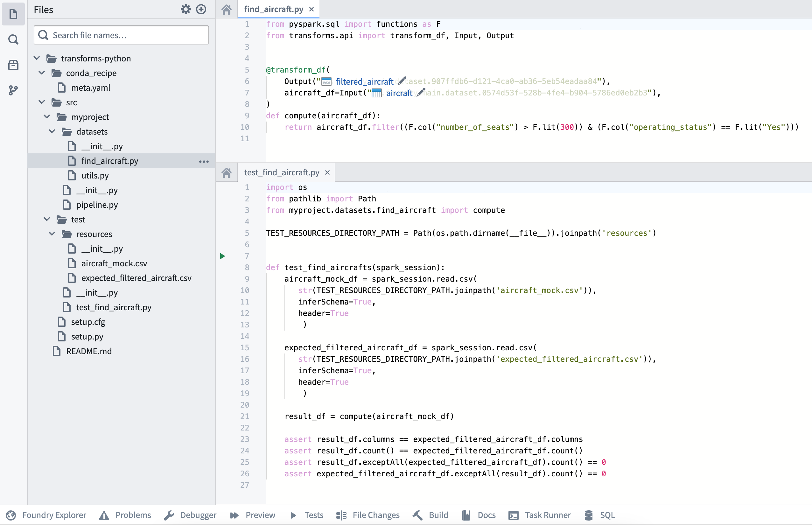Collapse the transforms-python folder

(x=37, y=58)
